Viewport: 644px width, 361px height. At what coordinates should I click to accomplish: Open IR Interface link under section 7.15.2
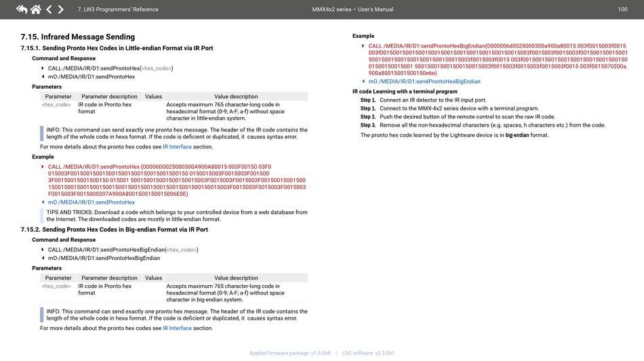tap(177, 328)
